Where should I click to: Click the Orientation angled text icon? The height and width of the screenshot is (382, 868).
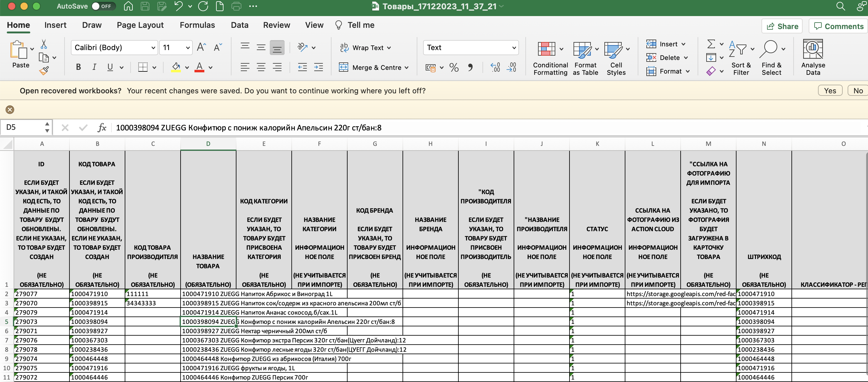(x=303, y=47)
